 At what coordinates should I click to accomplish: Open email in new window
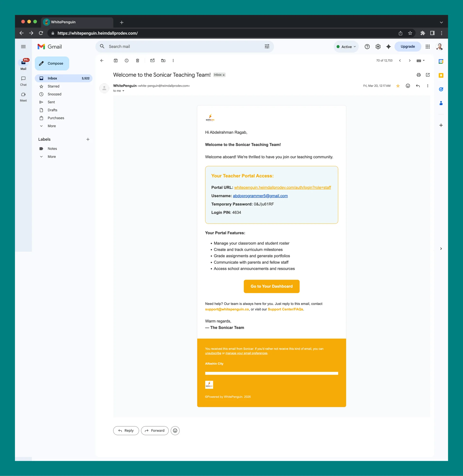click(x=428, y=75)
